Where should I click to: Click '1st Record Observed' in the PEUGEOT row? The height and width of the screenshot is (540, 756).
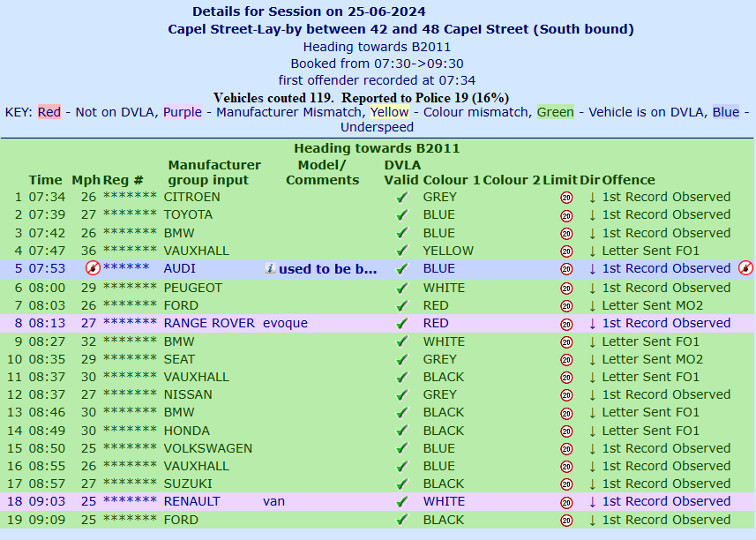pyautogui.click(x=666, y=288)
